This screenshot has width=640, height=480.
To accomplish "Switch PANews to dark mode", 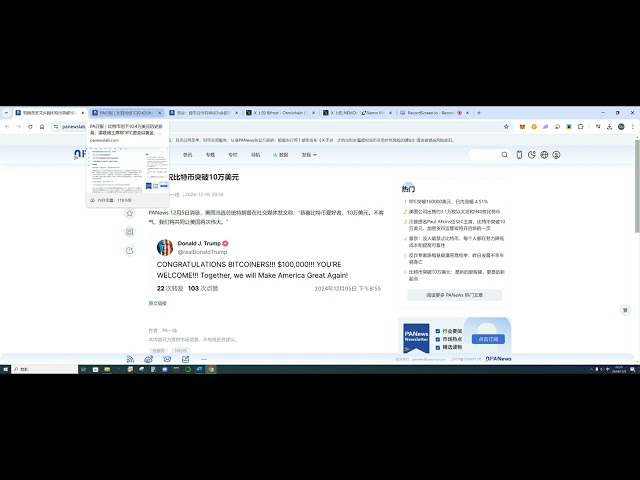I will click(x=531, y=155).
